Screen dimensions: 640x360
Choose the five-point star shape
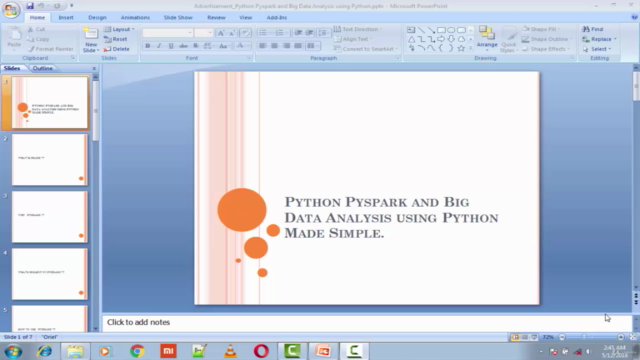tap(461, 49)
